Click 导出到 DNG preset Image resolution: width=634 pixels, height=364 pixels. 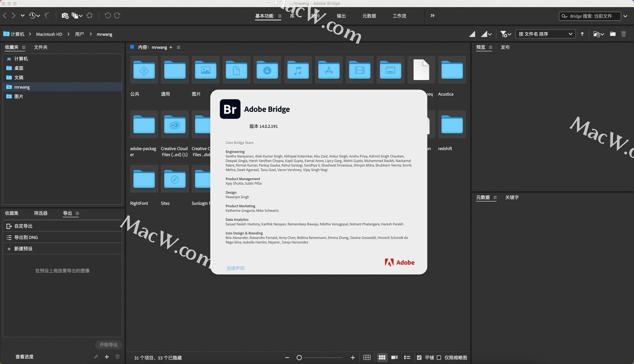pos(62,237)
